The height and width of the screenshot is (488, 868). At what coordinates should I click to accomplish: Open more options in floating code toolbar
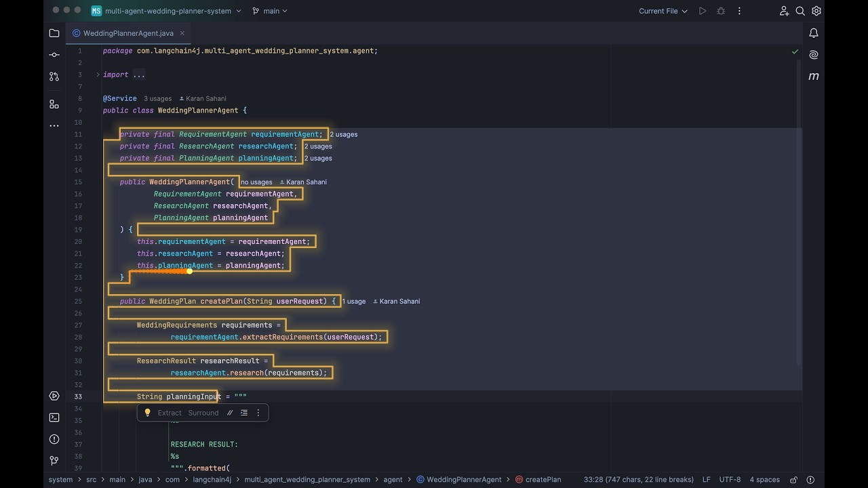[258, 413]
